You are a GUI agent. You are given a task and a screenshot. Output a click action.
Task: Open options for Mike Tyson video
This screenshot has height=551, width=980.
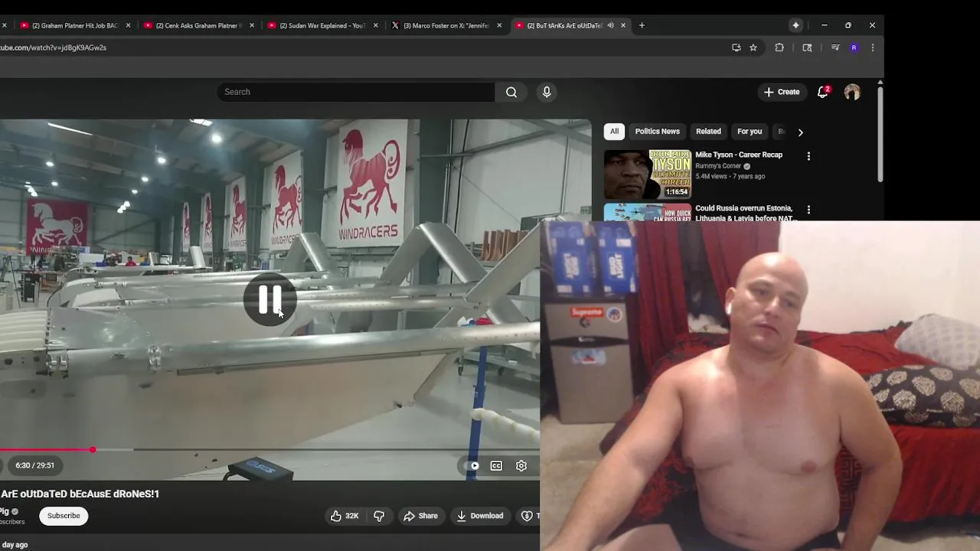point(808,156)
